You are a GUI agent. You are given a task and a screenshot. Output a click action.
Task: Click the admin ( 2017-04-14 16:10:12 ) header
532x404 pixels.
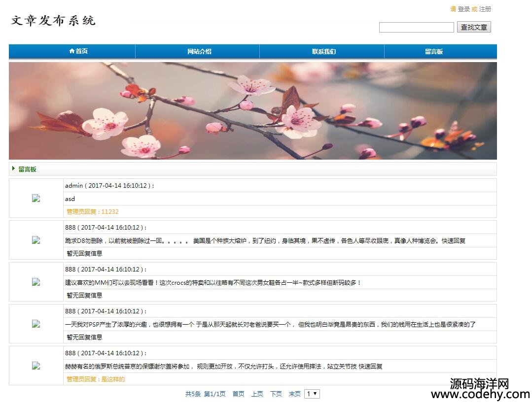(109, 185)
